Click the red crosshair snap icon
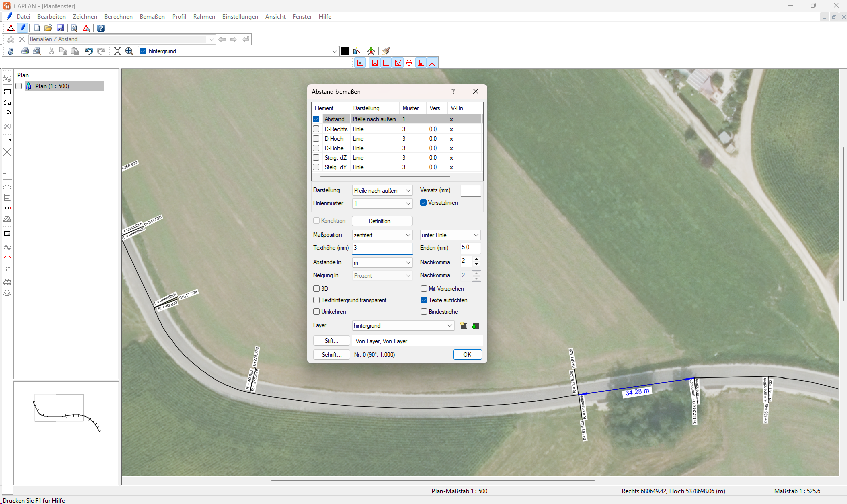Viewport: 847px width, 504px height. coord(409,63)
